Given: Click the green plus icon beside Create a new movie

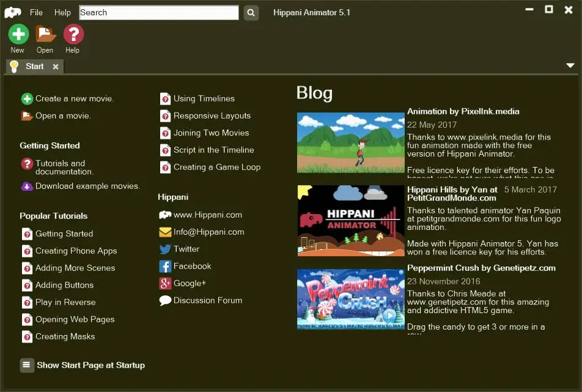Looking at the screenshot, I should [x=27, y=98].
